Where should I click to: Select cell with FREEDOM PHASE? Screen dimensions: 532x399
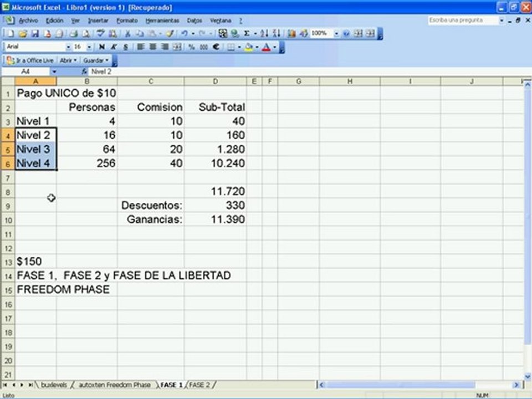[35, 290]
